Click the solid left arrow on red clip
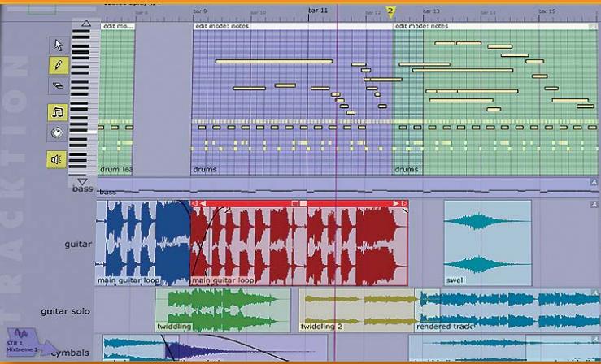The height and width of the screenshot is (364, 601). [203, 203]
